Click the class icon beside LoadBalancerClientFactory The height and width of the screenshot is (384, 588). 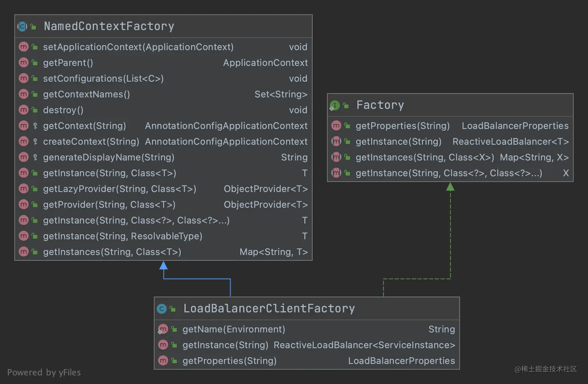point(161,308)
